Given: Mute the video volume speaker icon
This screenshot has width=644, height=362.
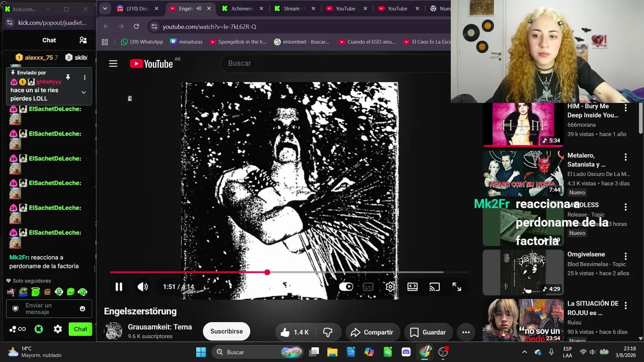Looking at the screenshot, I should click(x=142, y=287).
